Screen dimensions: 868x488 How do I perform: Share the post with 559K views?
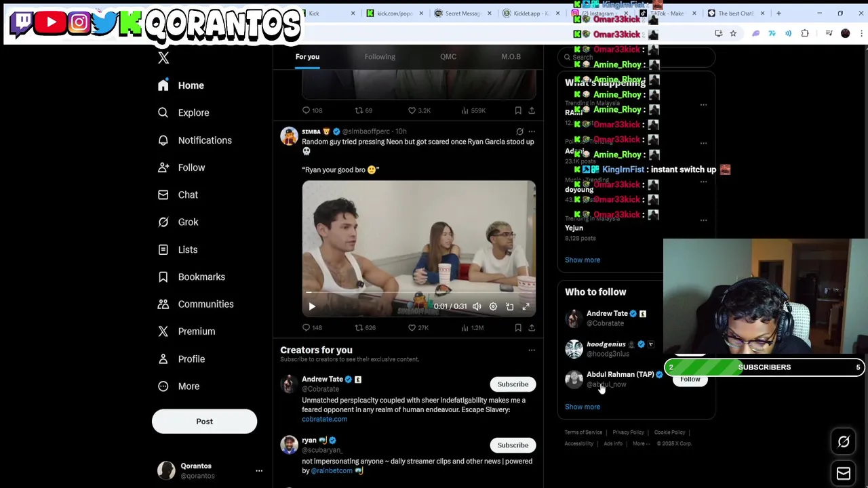tap(532, 110)
